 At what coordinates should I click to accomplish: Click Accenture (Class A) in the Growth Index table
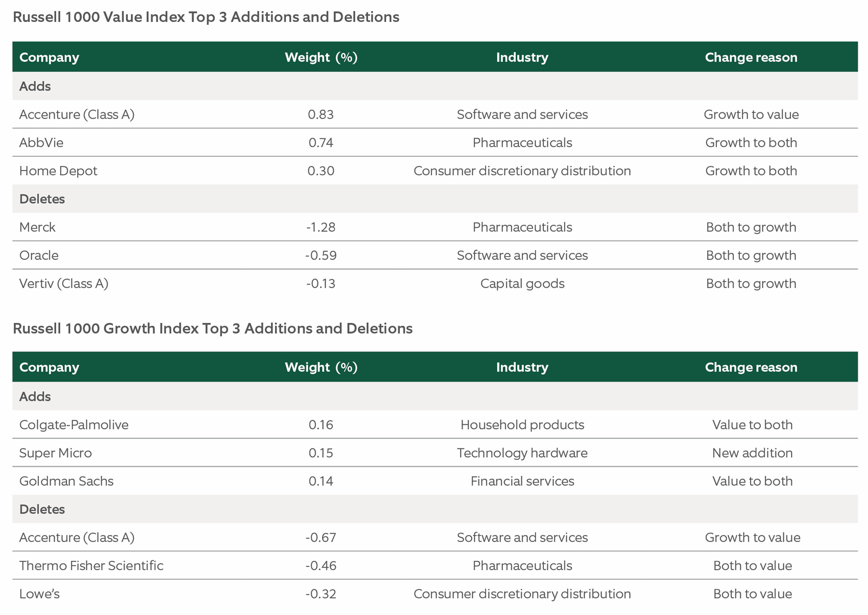(77, 537)
